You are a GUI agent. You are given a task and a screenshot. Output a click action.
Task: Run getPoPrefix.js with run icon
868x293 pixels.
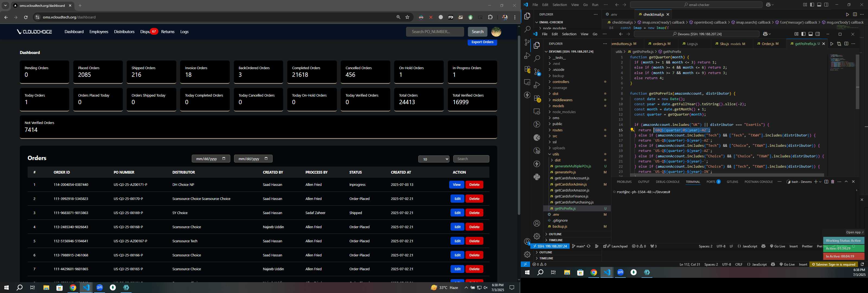832,44
